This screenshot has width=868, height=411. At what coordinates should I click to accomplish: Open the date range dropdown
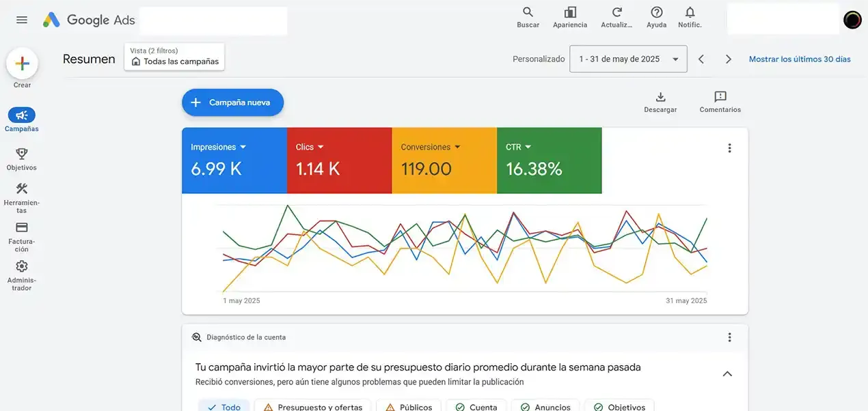628,59
